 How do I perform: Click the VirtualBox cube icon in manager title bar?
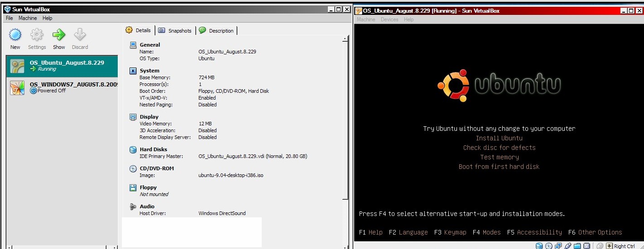(x=7, y=9)
